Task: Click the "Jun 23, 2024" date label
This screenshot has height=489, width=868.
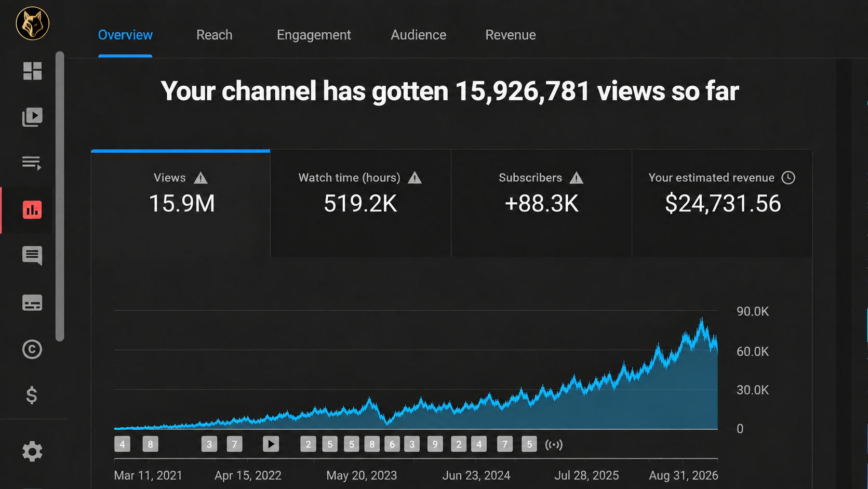Action: coord(476,475)
